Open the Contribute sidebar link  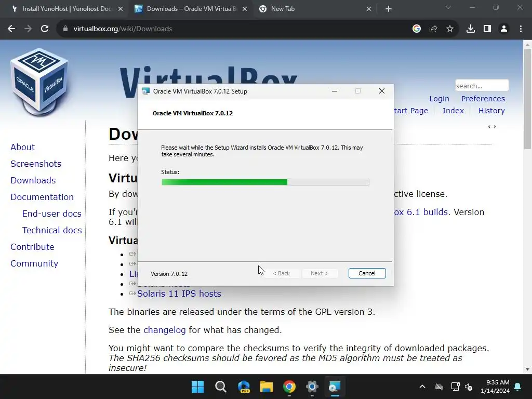(33, 247)
